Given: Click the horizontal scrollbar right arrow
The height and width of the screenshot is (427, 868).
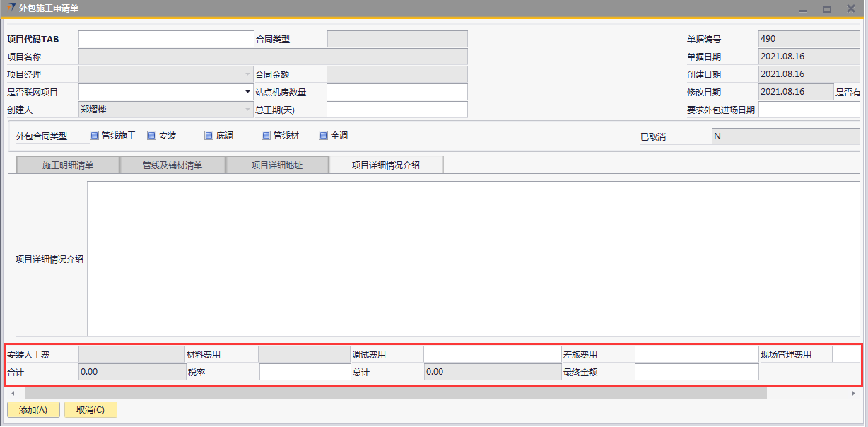Looking at the screenshot, I should point(854,393).
